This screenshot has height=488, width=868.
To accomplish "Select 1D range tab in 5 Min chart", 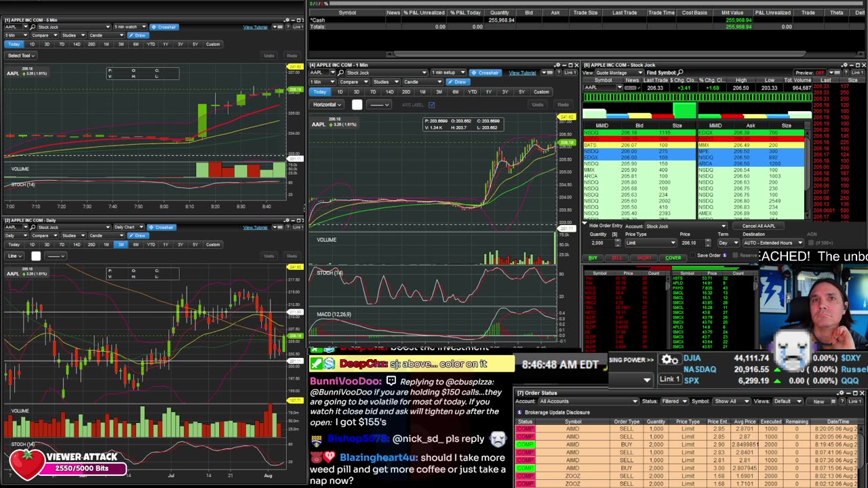I will click(x=32, y=44).
